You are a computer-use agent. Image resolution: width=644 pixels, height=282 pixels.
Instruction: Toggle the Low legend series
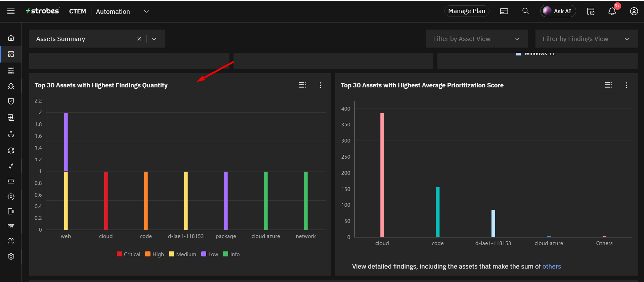coord(210,254)
